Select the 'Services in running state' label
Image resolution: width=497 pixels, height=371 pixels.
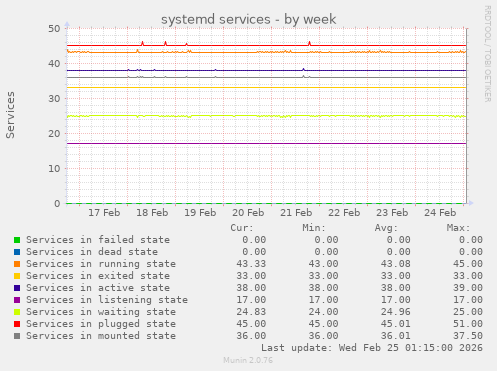[x=101, y=264]
